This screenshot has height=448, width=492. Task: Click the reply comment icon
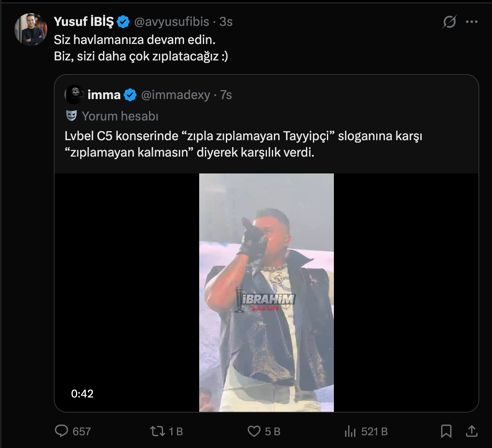[62, 431]
